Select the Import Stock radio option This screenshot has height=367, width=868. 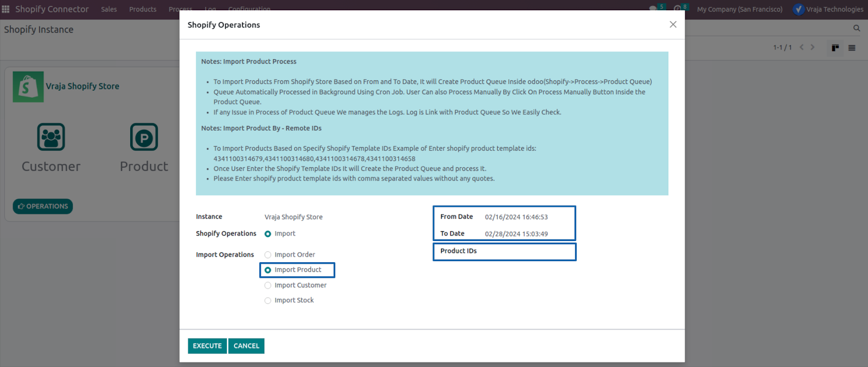coord(268,301)
